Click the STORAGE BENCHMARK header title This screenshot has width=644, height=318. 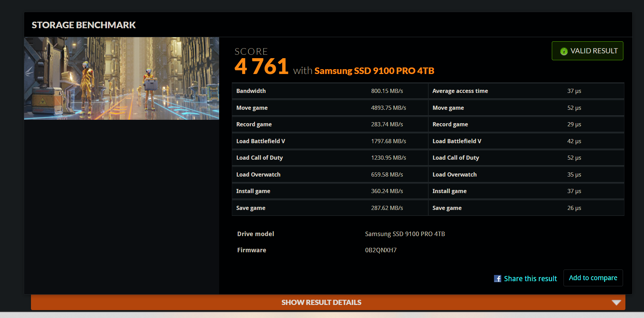(84, 25)
